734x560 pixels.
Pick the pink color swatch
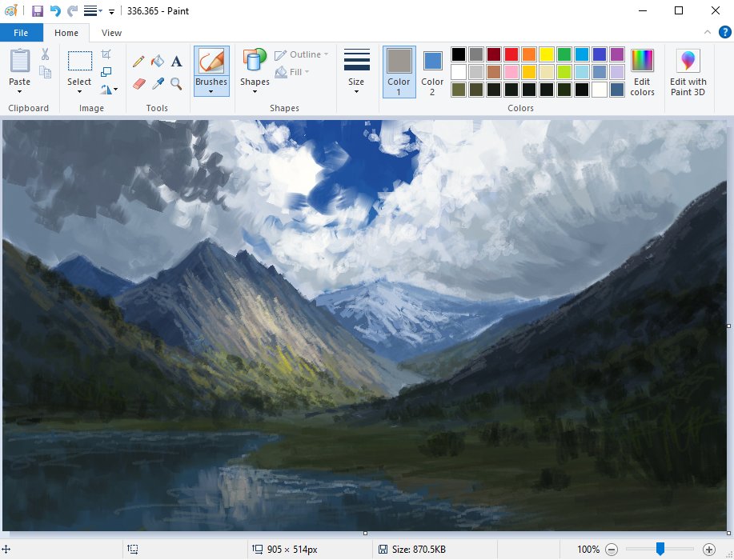511,72
